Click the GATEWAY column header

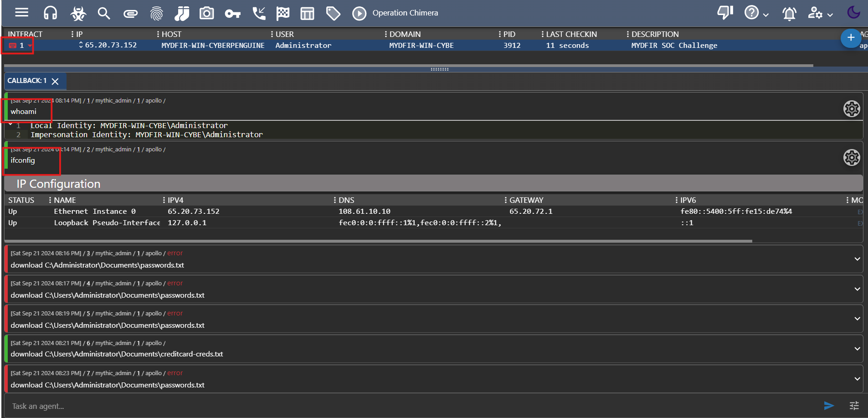coord(526,200)
